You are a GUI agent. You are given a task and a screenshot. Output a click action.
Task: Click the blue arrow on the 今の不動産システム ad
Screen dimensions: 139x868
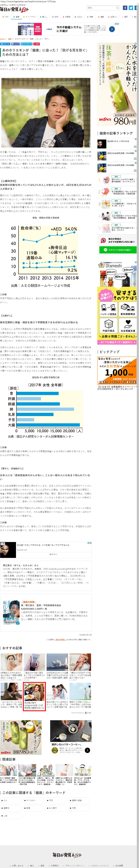(x=112, y=29)
